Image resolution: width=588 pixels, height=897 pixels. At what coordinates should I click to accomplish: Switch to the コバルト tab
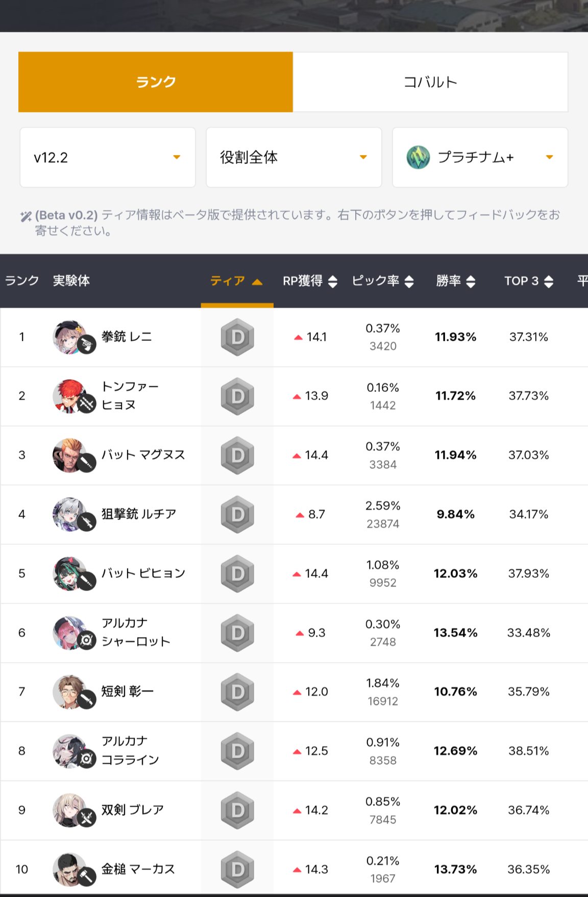(430, 82)
